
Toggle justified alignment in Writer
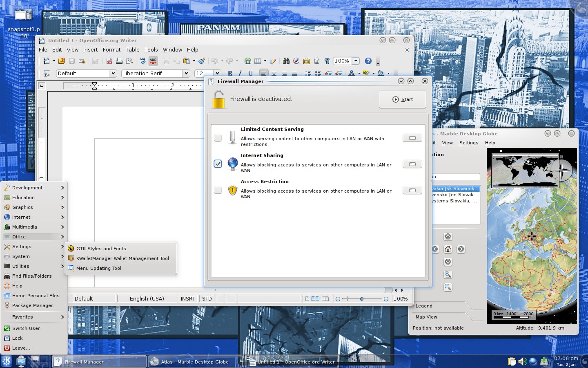point(294,73)
